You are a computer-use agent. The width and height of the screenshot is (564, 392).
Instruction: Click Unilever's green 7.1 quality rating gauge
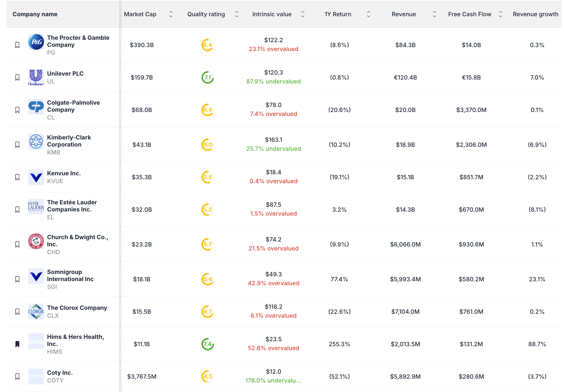(207, 77)
